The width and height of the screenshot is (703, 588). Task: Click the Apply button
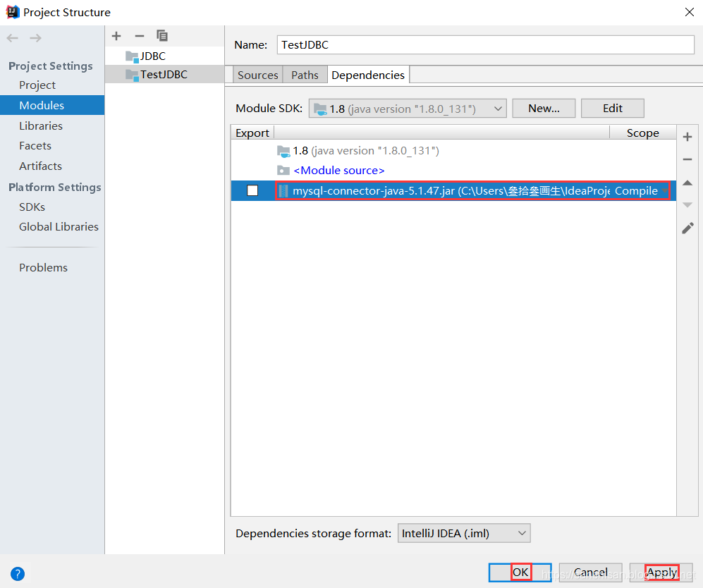pyautogui.click(x=661, y=572)
